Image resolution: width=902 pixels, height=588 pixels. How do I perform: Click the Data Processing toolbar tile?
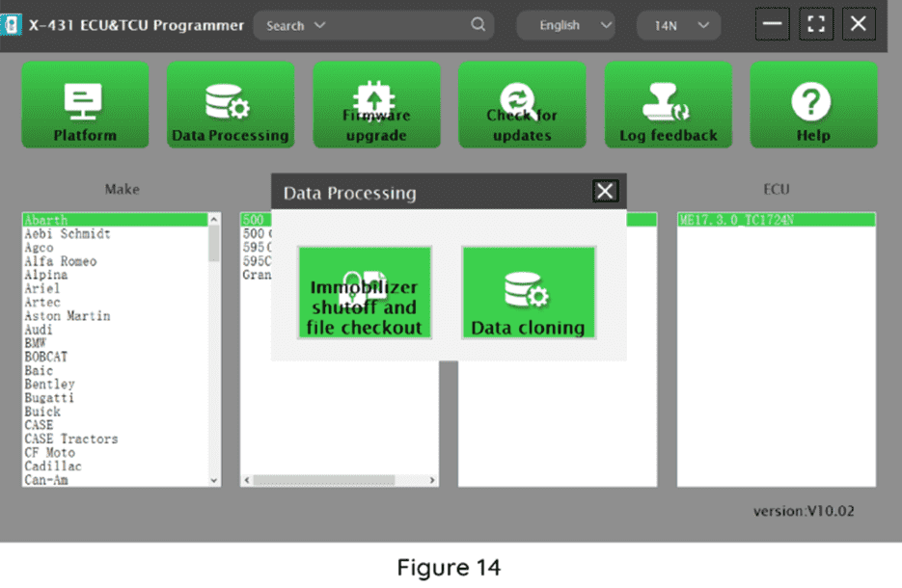pos(231,105)
